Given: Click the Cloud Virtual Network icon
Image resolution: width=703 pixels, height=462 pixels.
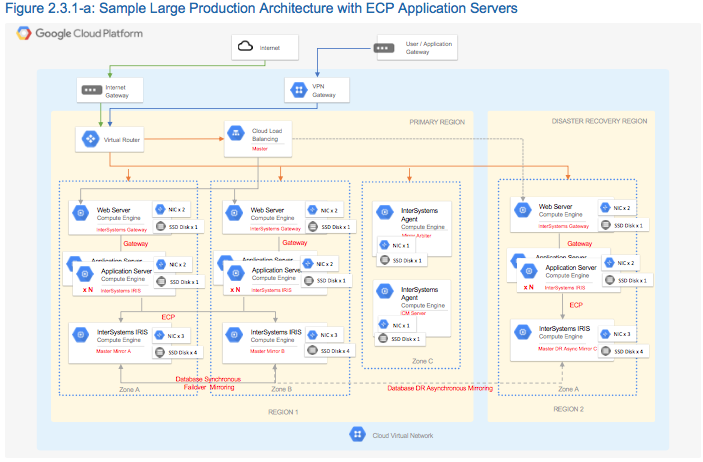Looking at the screenshot, I should (x=357, y=434).
